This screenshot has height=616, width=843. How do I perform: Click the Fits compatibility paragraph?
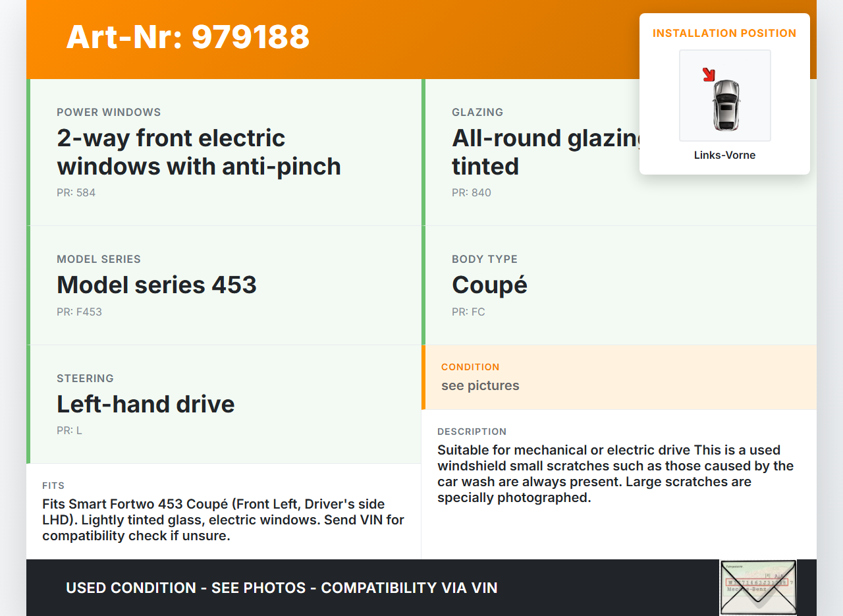click(x=223, y=520)
